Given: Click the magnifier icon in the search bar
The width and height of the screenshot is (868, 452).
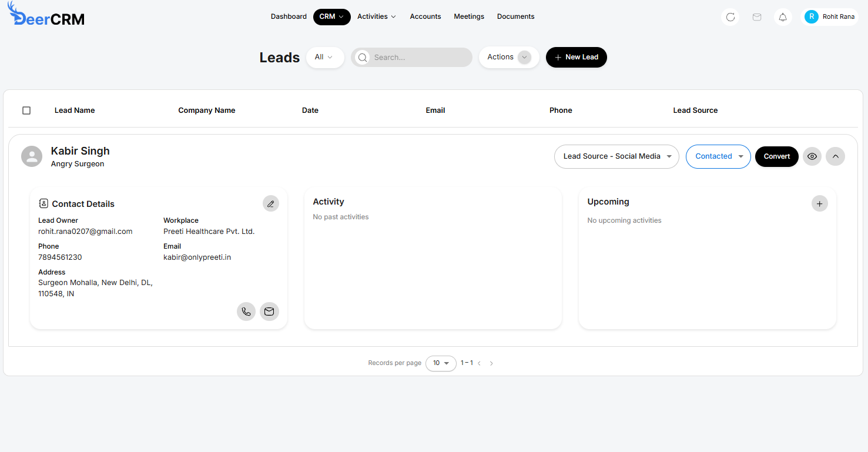Looking at the screenshot, I should tap(363, 57).
